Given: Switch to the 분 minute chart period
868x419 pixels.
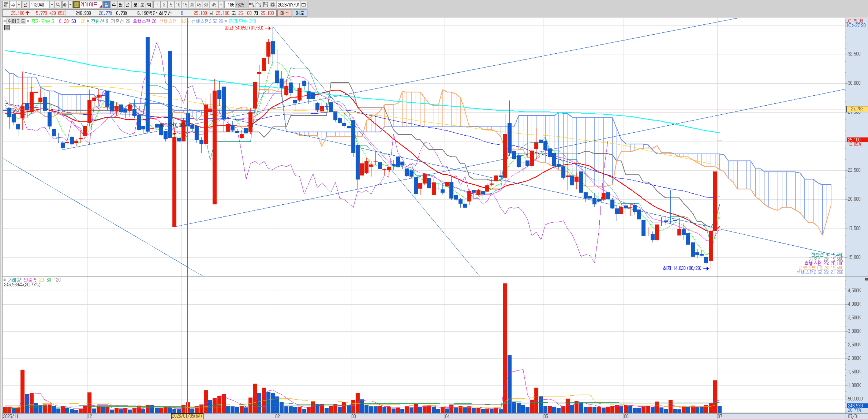Looking at the screenshot, I should point(135,5).
